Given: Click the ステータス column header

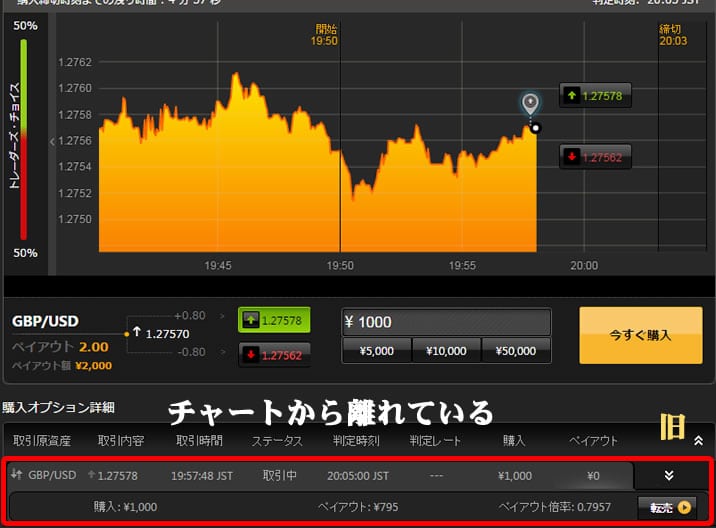Looking at the screenshot, I should tap(277, 441).
